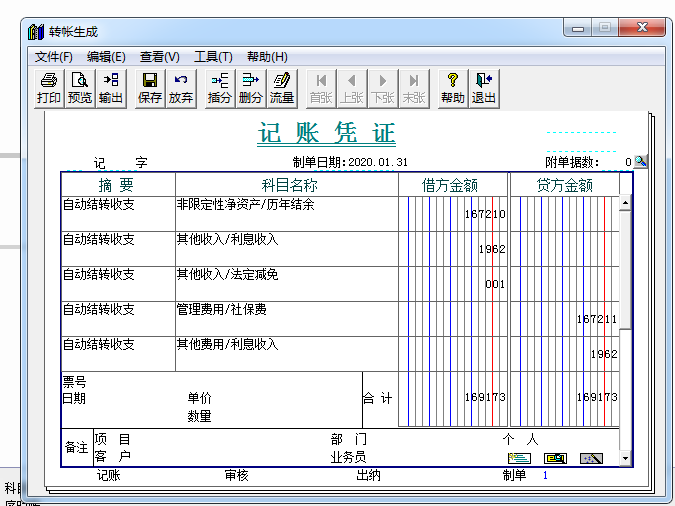This screenshot has height=506, width=675.
Task: Click the credit amount 167211 cell
Action: click(x=565, y=319)
